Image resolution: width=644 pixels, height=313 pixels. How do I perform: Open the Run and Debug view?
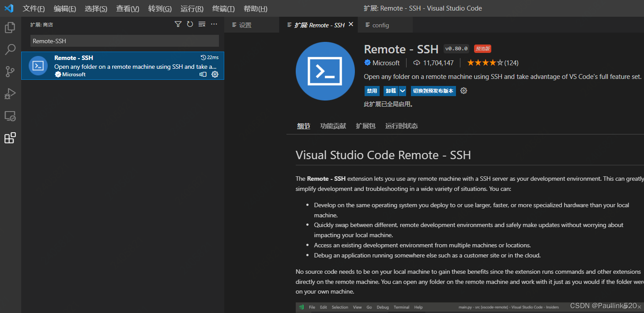(x=10, y=94)
